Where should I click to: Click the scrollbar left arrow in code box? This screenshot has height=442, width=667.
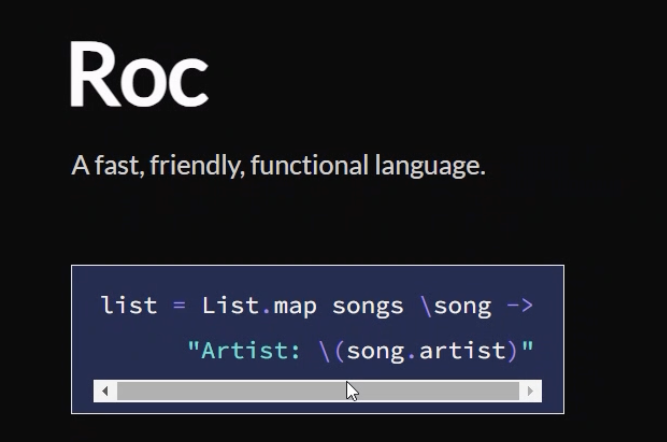[105, 391]
